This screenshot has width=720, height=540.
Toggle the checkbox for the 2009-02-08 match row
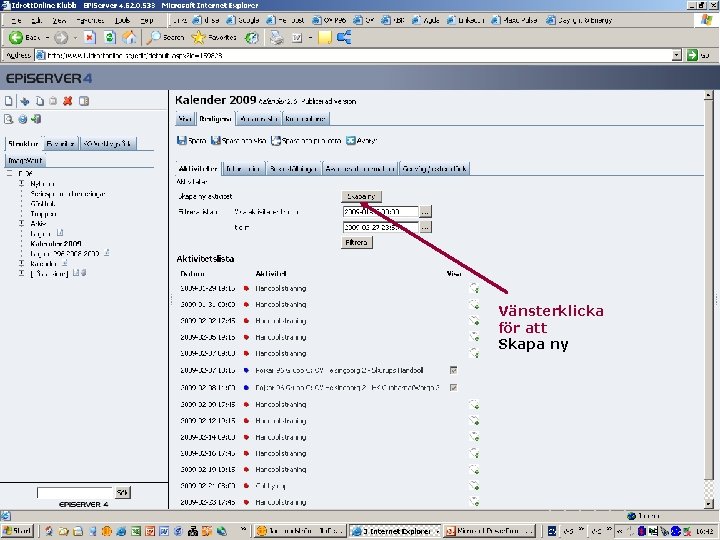[x=453, y=388]
